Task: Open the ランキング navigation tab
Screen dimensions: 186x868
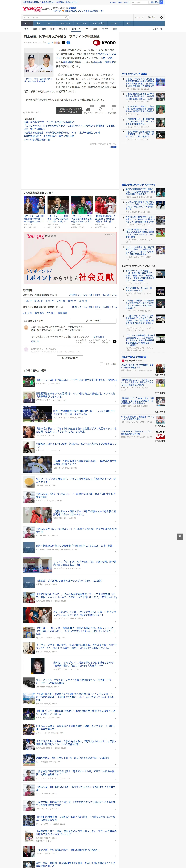Action: click(x=115, y=24)
